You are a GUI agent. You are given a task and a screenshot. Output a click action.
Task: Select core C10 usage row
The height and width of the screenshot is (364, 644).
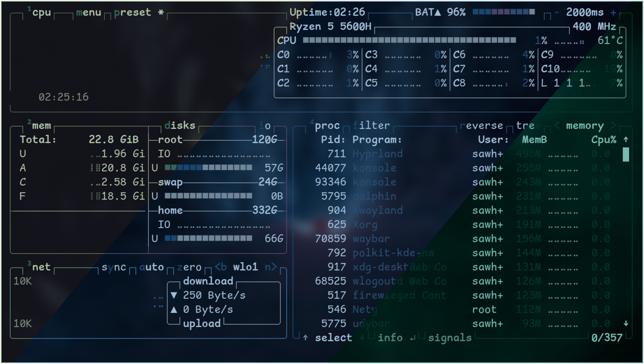pyautogui.click(x=582, y=69)
